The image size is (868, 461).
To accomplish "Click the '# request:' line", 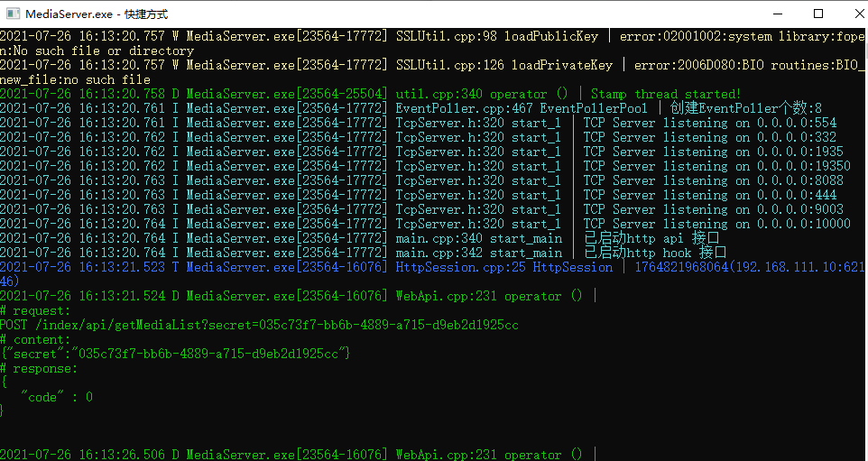I will point(35,310).
